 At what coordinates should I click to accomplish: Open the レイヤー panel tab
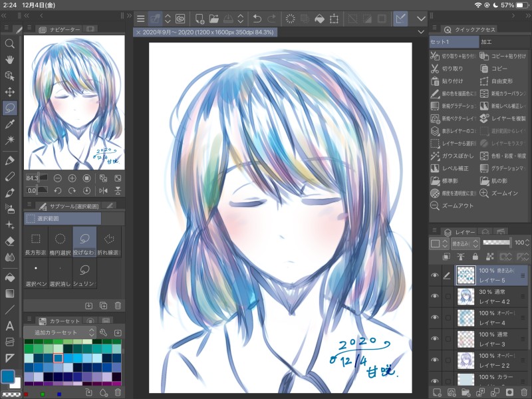coord(460,232)
